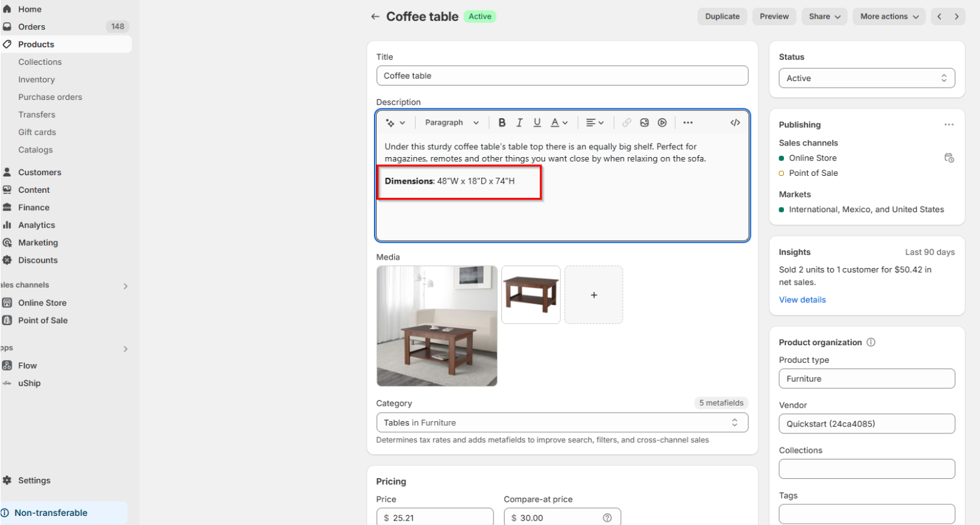The width and height of the screenshot is (980, 525).
Task: Open the Online Store publishing schedule calendar icon
Action: 949,158
